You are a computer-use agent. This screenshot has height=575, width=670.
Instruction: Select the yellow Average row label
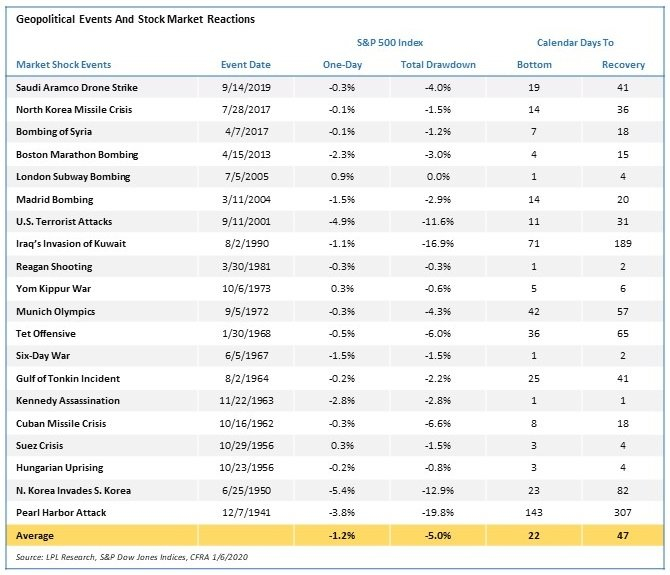pos(35,536)
